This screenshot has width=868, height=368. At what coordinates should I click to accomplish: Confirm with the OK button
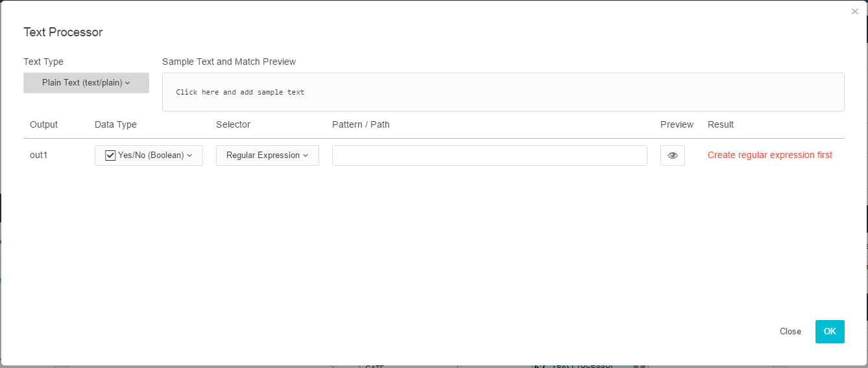(830, 331)
